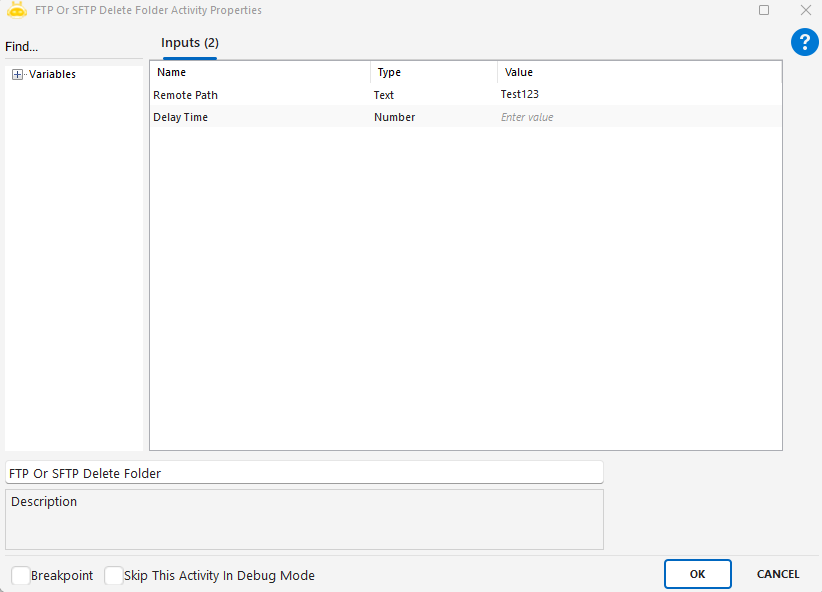Click the CANCEL button
The width and height of the screenshot is (822, 592).
coord(777,574)
